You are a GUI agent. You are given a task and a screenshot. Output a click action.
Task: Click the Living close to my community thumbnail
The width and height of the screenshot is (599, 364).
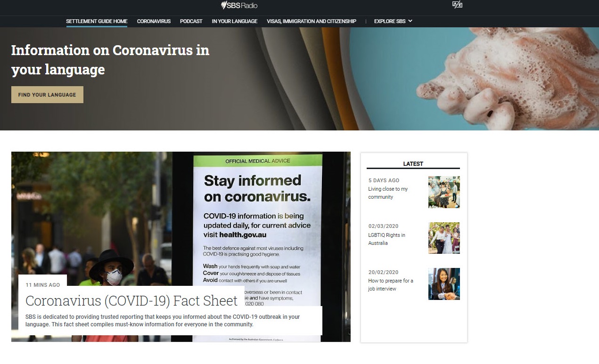(x=443, y=192)
